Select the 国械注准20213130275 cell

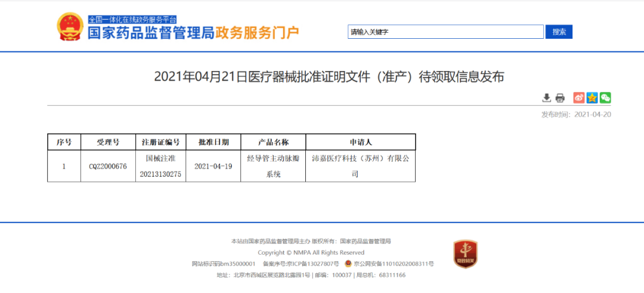pyautogui.click(x=160, y=166)
